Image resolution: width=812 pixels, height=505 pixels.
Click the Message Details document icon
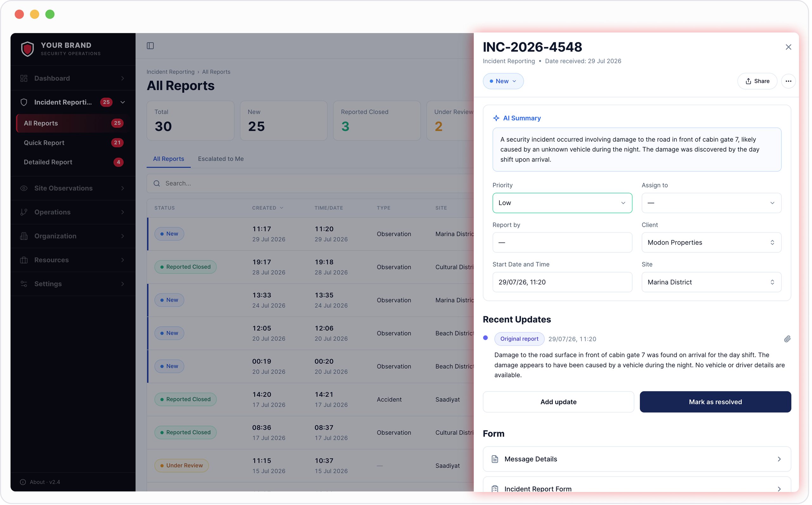tap(494, 459)
